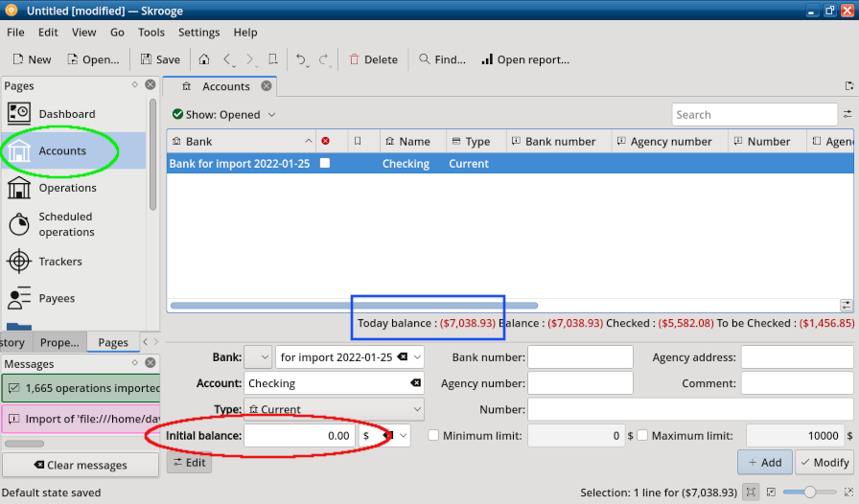Open the Bank name combo box

[417, 357]
